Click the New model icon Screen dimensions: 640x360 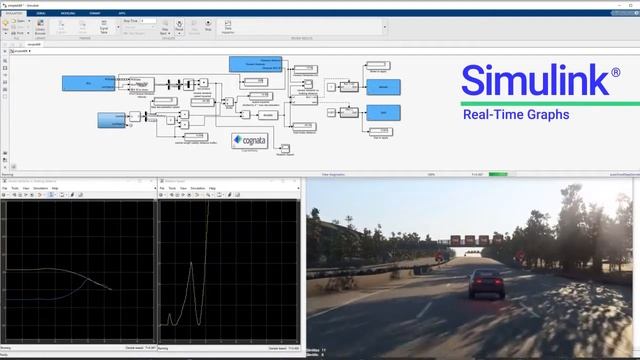coord(5,24)
